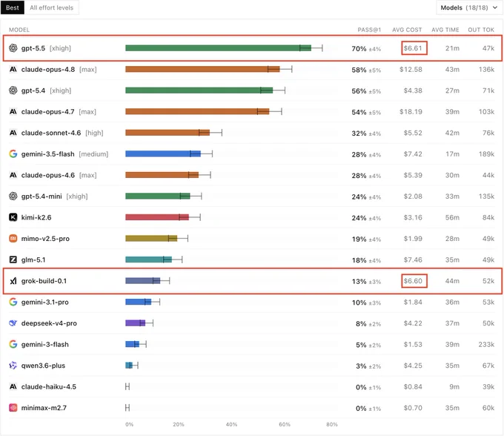
Task: Click the MiniMax logo next to minimax-m2.7
Action: point(13,408)
